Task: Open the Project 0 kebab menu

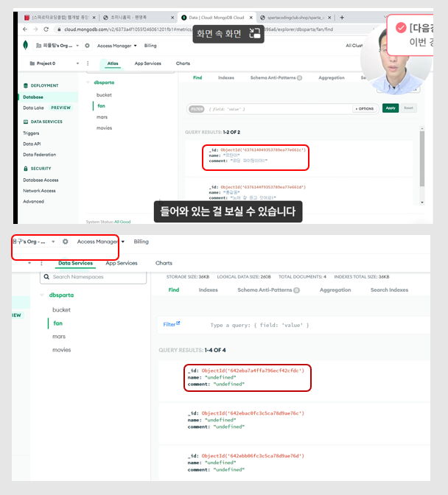Action: point(88,63)
